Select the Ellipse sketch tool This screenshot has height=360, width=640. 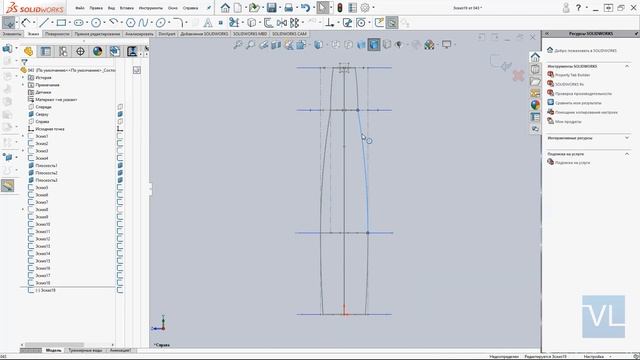(x=161, y=23)
